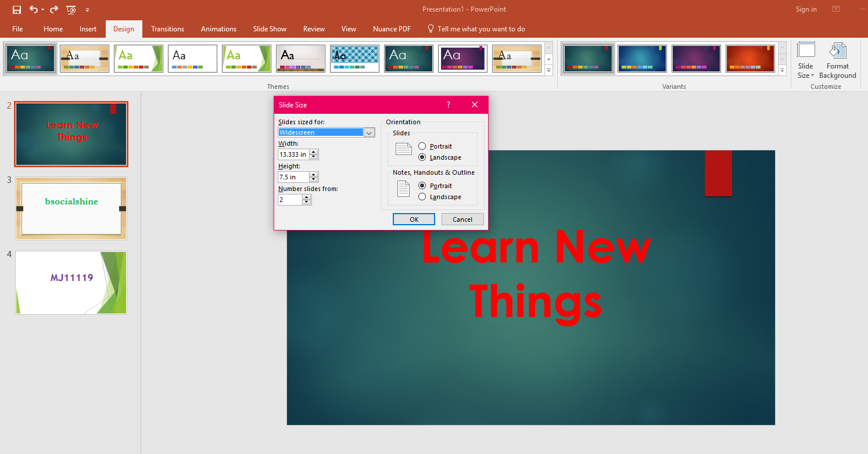
Task: Open the Customize Quick Access Toolbar menu
Action: pyautogui.click(x=88, y=9)
